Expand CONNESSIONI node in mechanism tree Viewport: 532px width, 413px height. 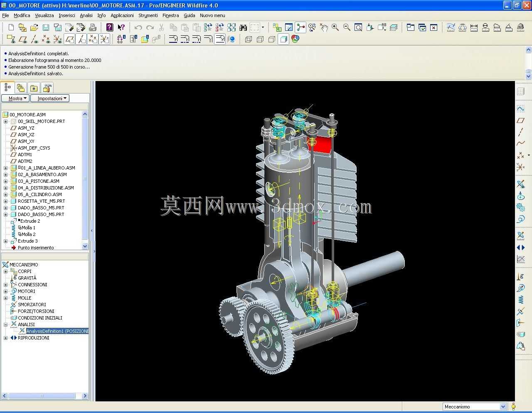pyautogui.click(x=5, y=285)
